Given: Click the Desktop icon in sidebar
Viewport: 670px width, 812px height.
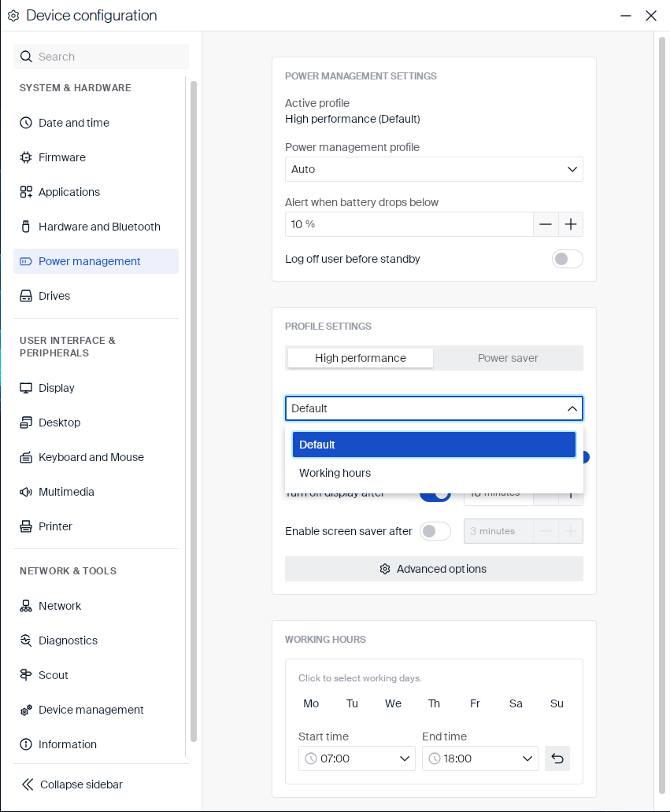Looking at the screenshot, I should click(26, 423).
